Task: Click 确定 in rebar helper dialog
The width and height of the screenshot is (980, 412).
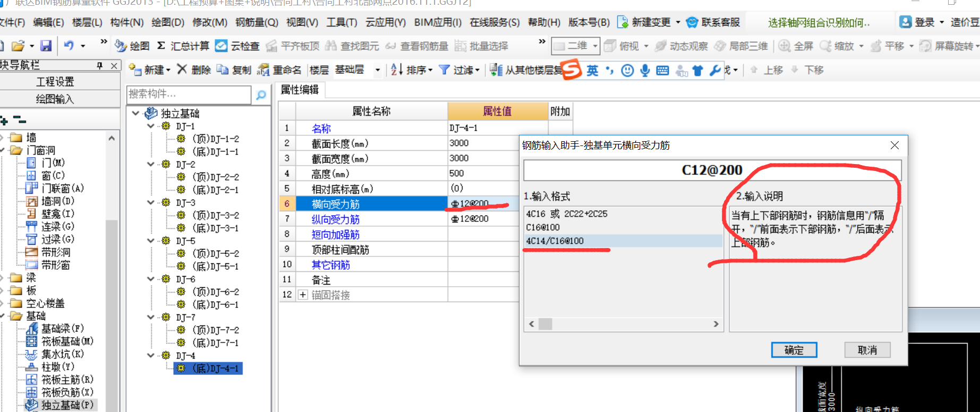Action: (x=794, y=350)
